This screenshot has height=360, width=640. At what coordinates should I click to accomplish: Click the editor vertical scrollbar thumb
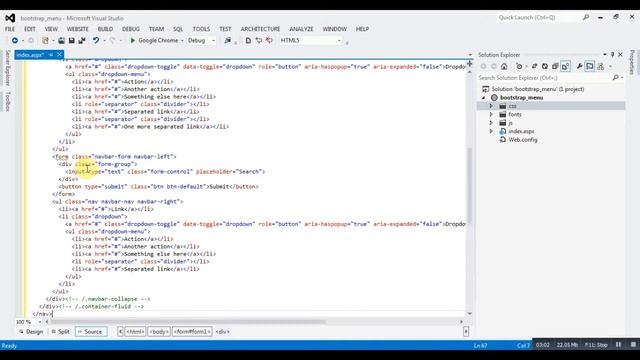pos(469,186)
